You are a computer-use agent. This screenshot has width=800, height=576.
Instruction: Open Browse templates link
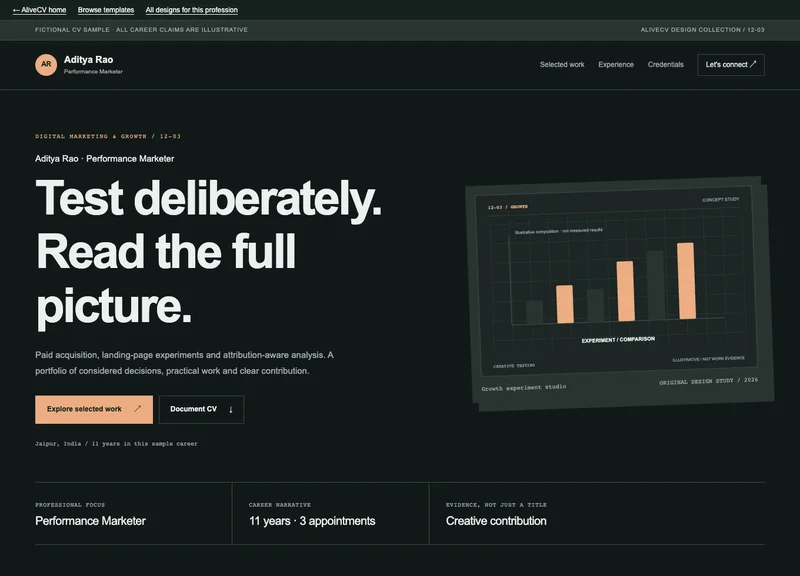point(106,10)
